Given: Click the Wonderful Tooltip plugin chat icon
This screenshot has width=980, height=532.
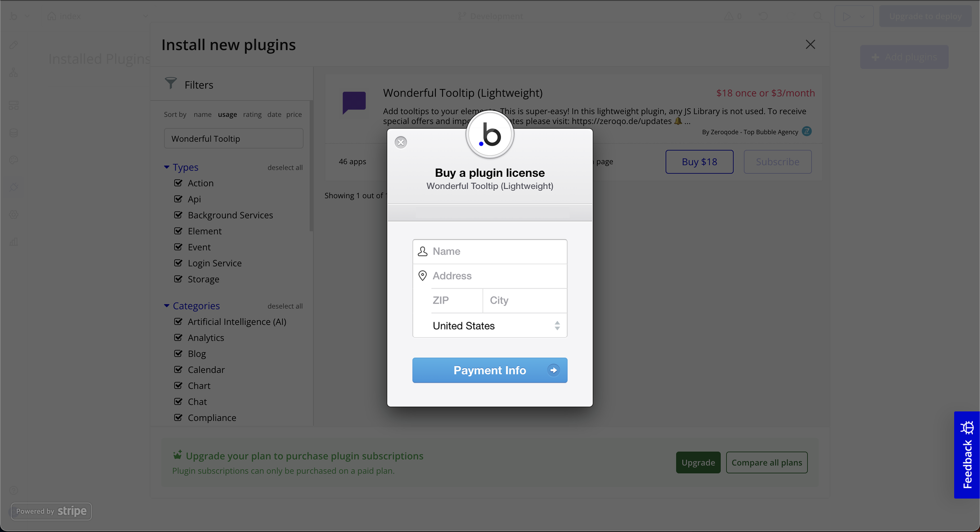Looking at the screenshot, I should point(354,102).
